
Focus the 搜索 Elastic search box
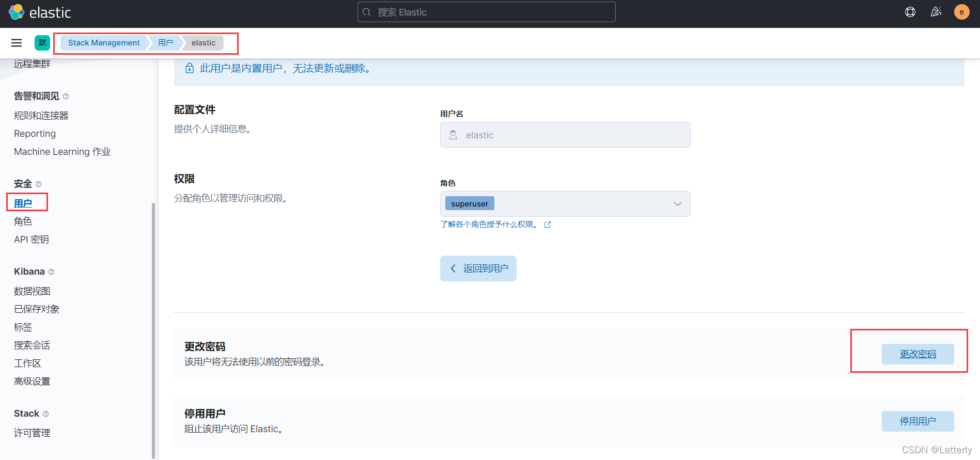[486, 12]
